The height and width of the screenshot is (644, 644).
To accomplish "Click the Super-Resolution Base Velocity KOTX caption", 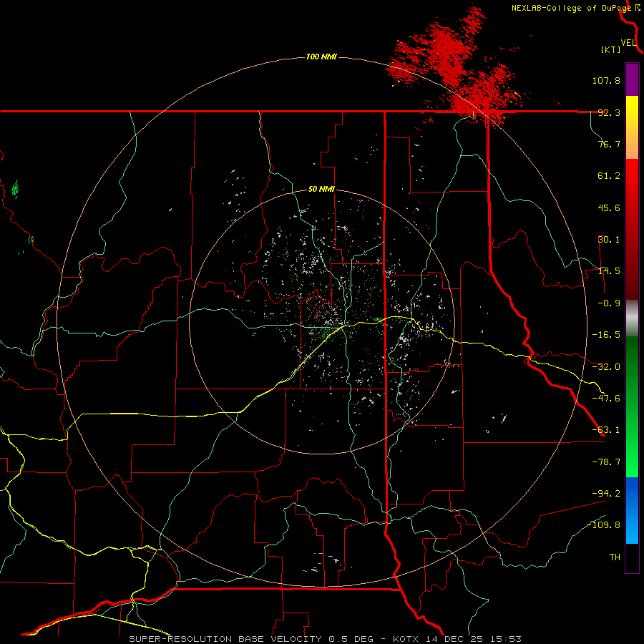I will (326, 639).
